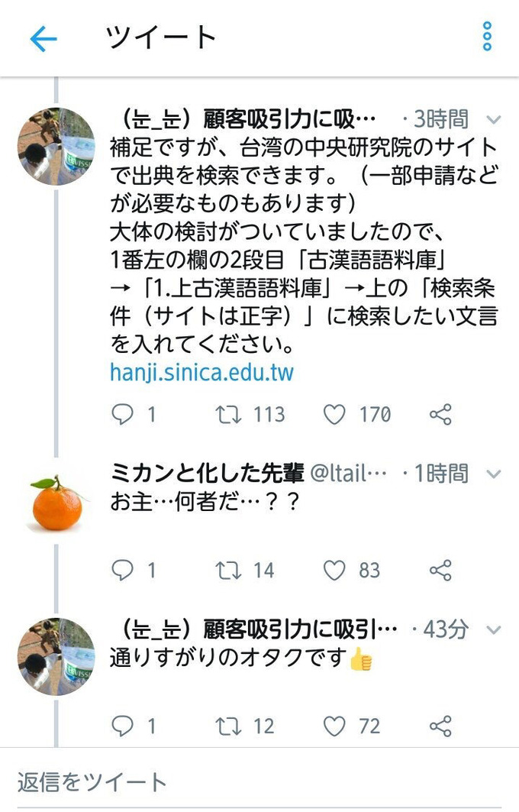Open the dropdown chevron on the first tweet
This screenshot has width=519, height=812.
point(492,118)
